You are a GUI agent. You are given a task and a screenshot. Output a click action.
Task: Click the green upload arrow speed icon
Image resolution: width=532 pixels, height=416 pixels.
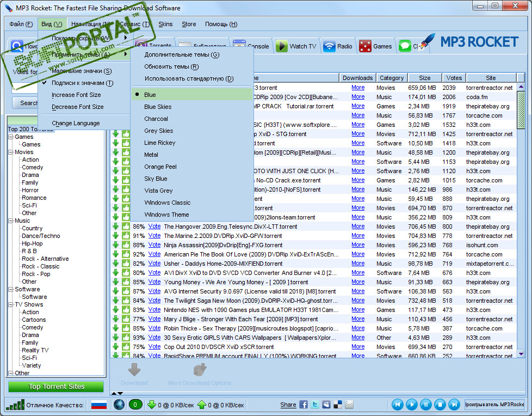202,405
